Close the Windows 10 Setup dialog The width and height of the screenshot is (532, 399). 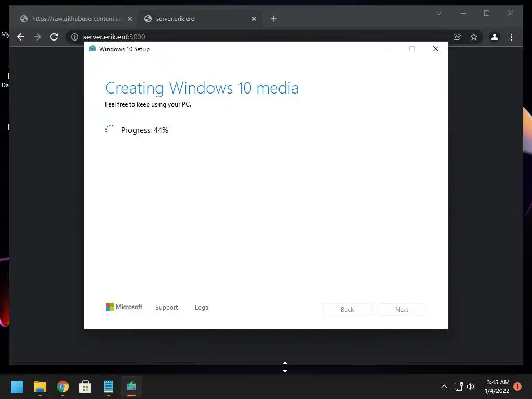[436, 49]
